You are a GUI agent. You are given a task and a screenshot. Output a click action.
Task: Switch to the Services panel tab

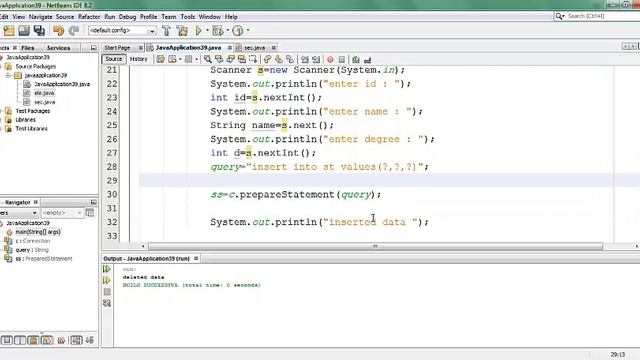[x=58, y=48]
